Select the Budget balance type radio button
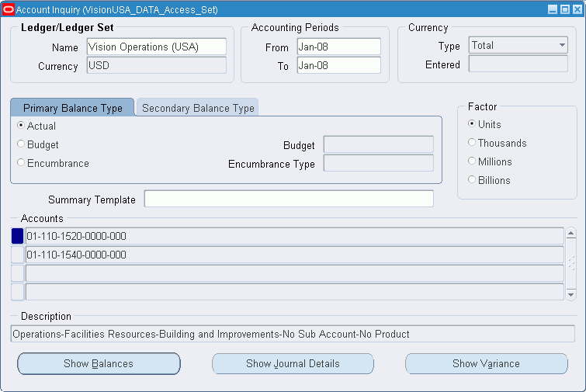 click(21, 144)
